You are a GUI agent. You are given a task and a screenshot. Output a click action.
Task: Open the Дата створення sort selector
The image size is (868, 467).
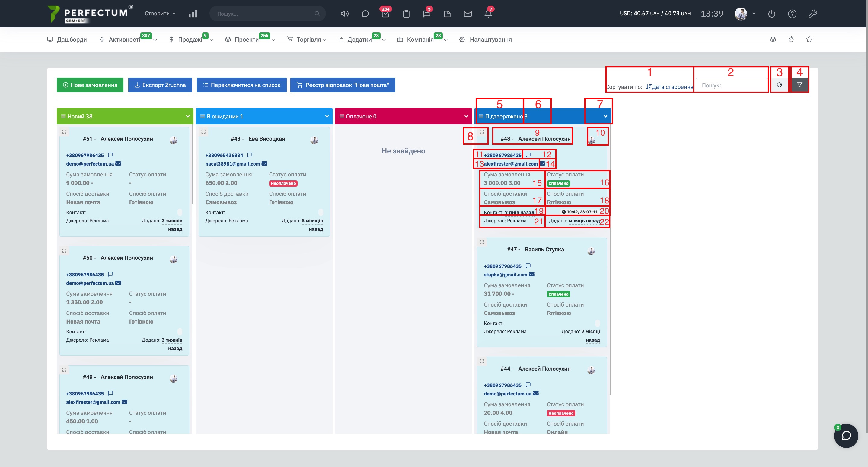[669, 87]
